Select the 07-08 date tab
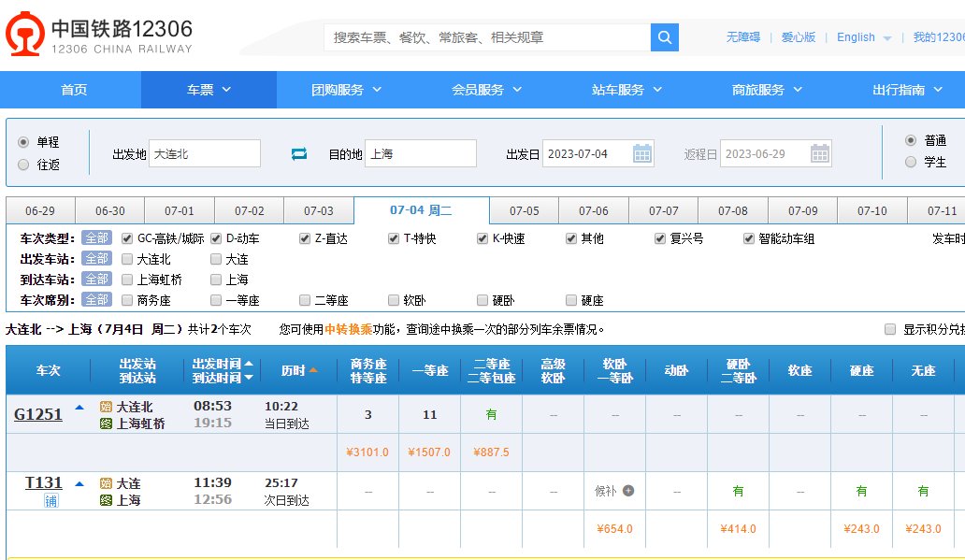This screenshot has width=965, height=560. (733, 210)
